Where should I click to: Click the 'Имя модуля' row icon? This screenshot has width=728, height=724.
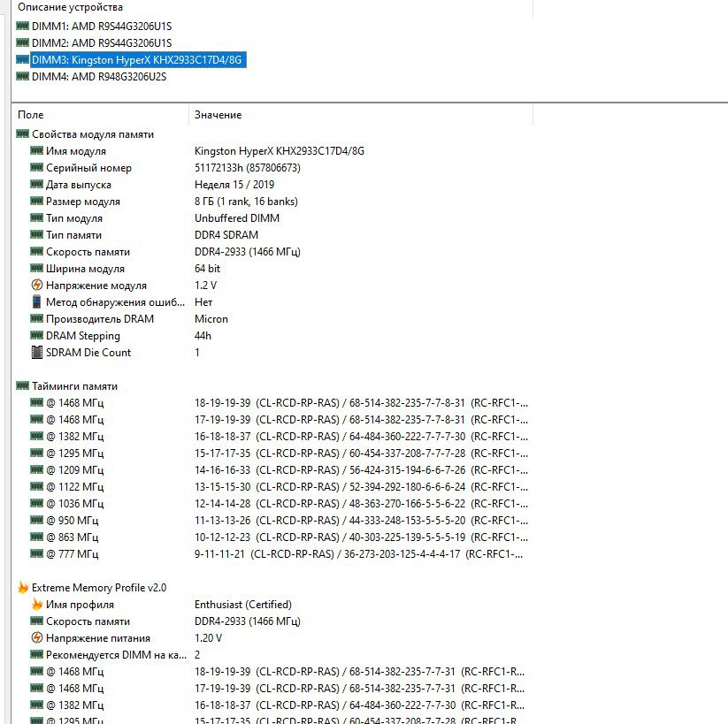point(36,150)
